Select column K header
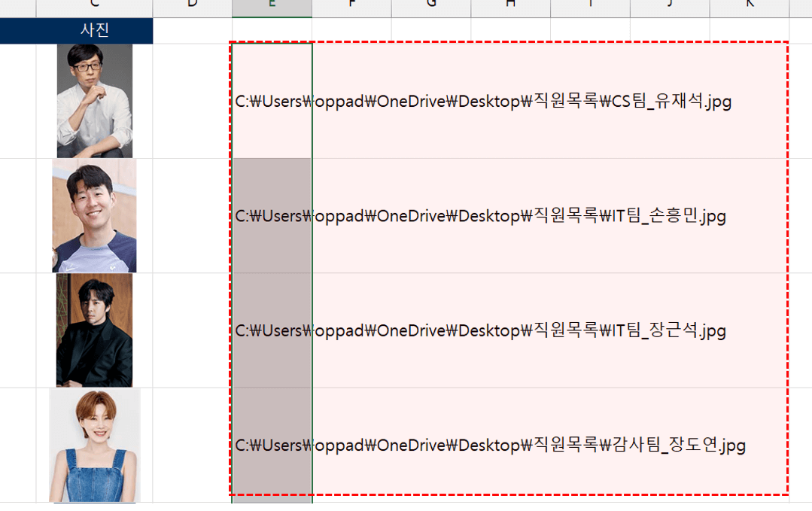This screenshot has height=511, width=812. [750, 6]
